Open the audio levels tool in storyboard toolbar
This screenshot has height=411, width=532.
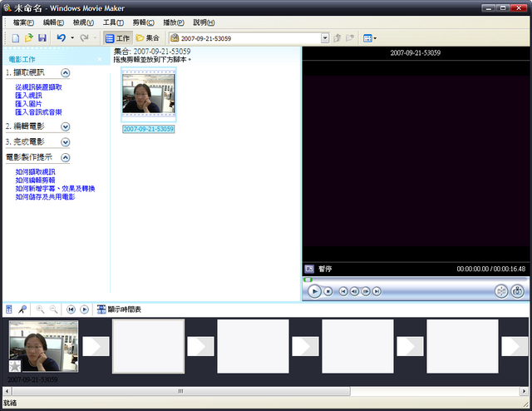tap(9, 309)
